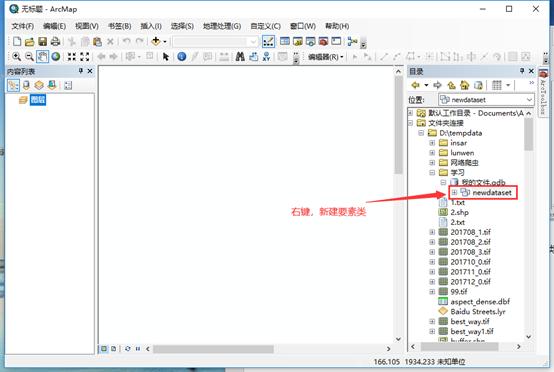Open the 编辑器(R) editor dropdown

click(x=325, y=57)
